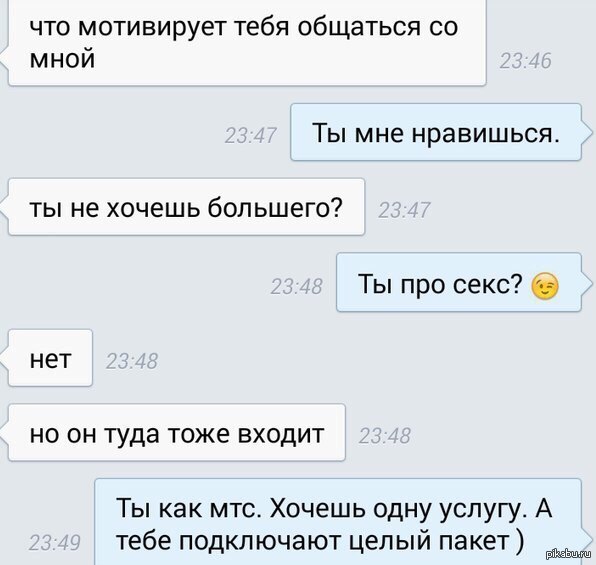Click the word 'мной' in the first message
This screenshot has width=596, height=565.
point(62,59)
